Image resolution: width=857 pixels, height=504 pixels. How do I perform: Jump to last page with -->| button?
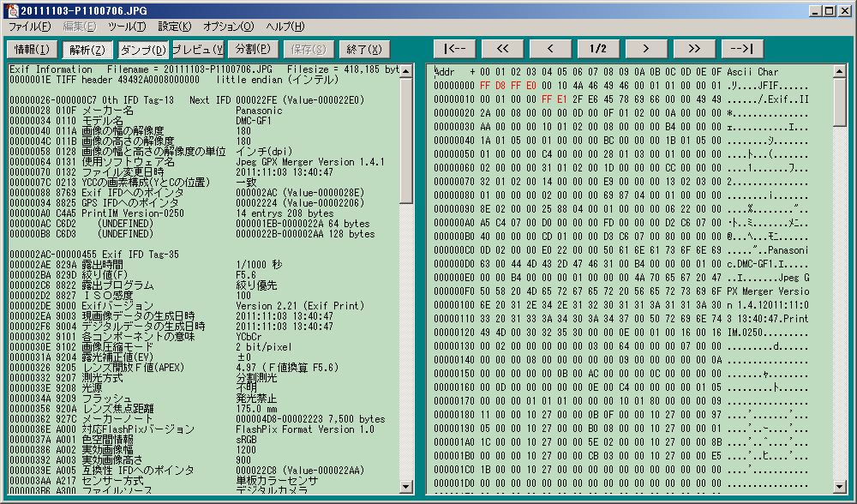pyautogui.click(x=742, y=49)
